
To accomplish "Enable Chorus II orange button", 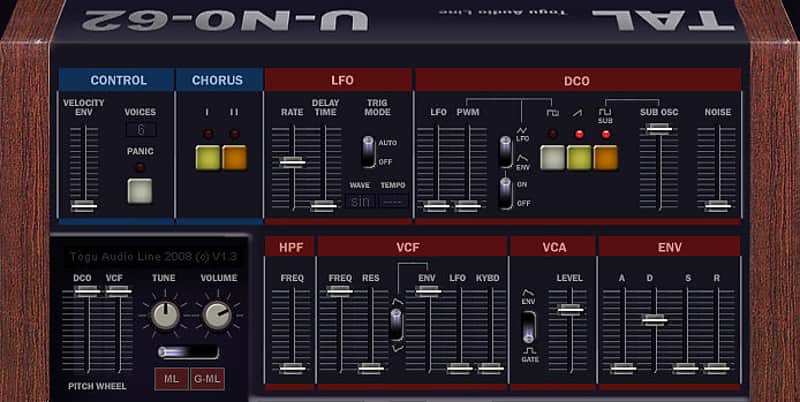I will (x=235, y=158).
